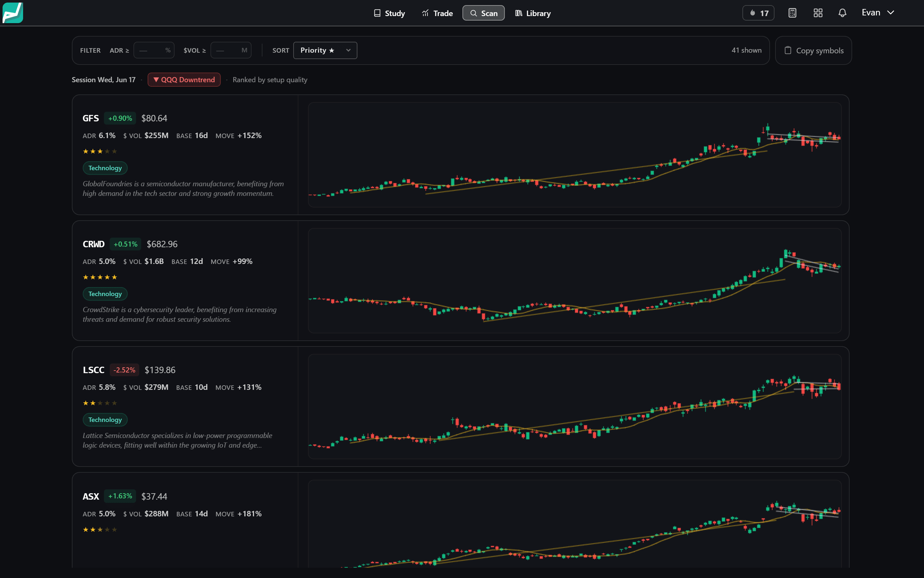Click LSCC -2.52% change badge
Screen dimensions: 924x578
[124, 370]
